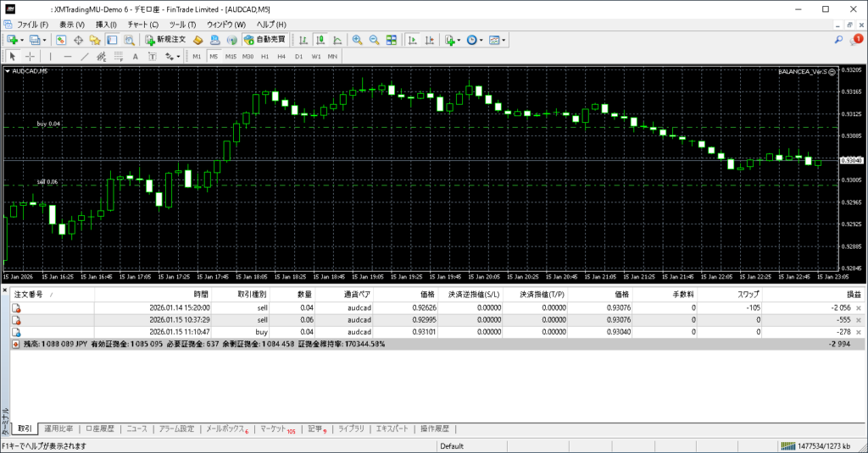Expand the template dropdown
Image resolution: width=868 pixels, height=453 pixels.
[x=497, y=40]
